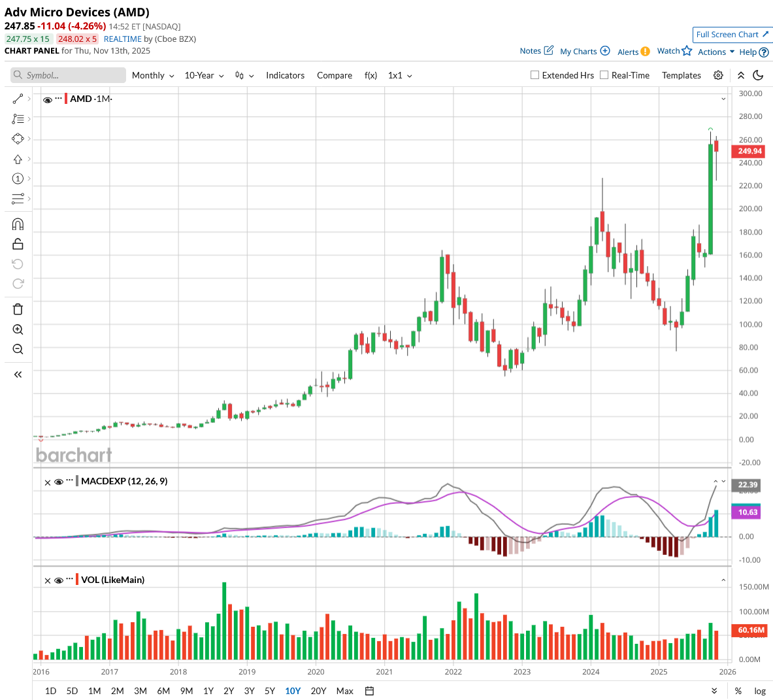Open the Help question icon
The height and width of the screenshot is (700, 773).
(764, 52)
